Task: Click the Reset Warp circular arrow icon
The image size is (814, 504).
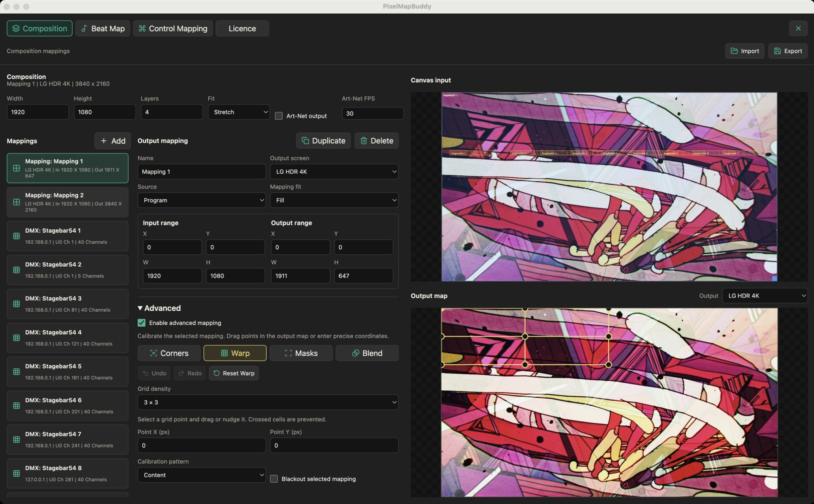Action: [216, 373]
